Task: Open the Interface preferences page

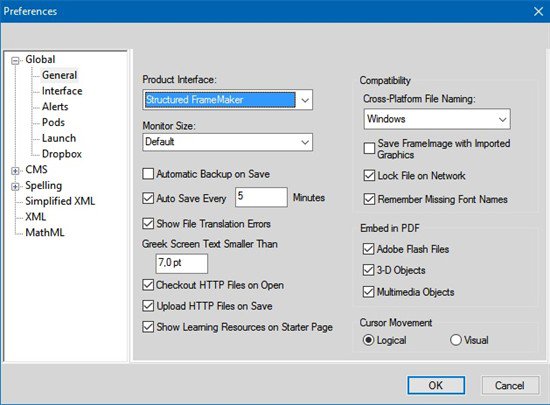Action: point(62,91)
